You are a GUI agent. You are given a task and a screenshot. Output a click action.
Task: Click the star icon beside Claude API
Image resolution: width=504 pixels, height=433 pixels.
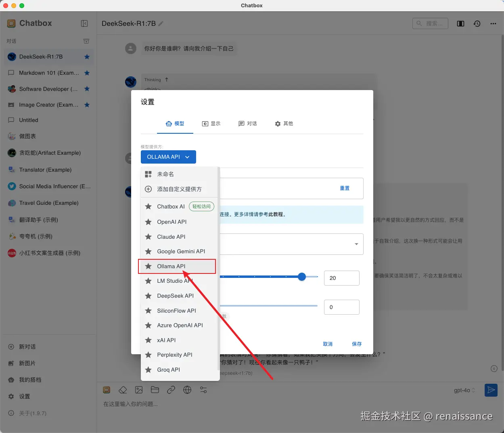(148, 237)
